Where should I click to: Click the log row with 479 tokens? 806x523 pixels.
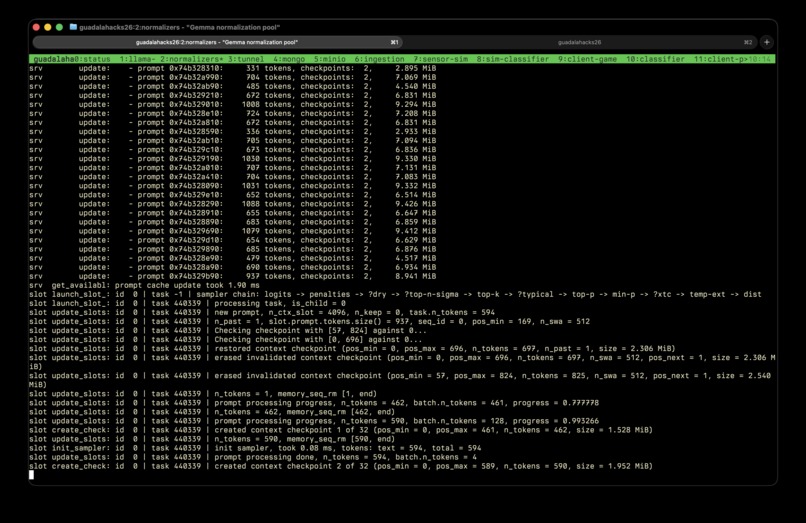(x=232, y=258)
